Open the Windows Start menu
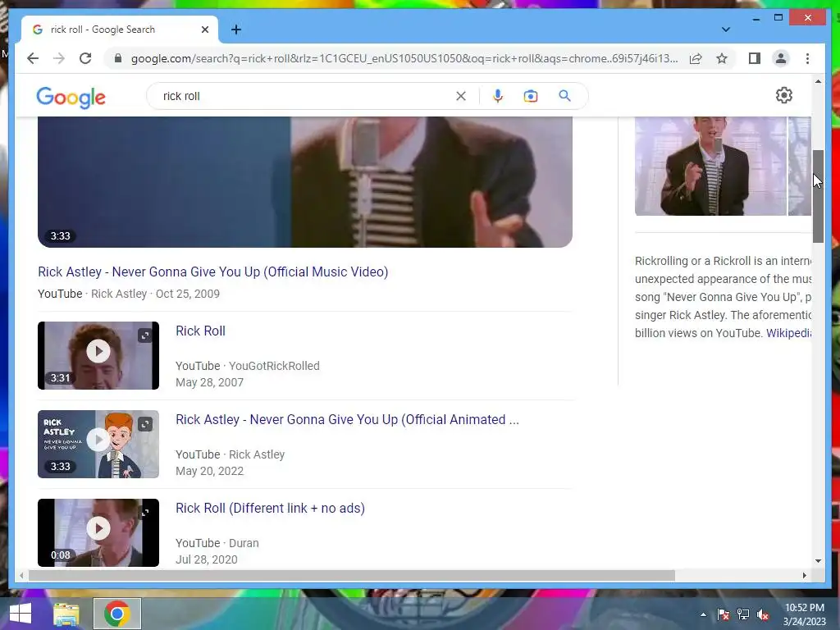Screen dimensions: 840x630 point(21,614)
